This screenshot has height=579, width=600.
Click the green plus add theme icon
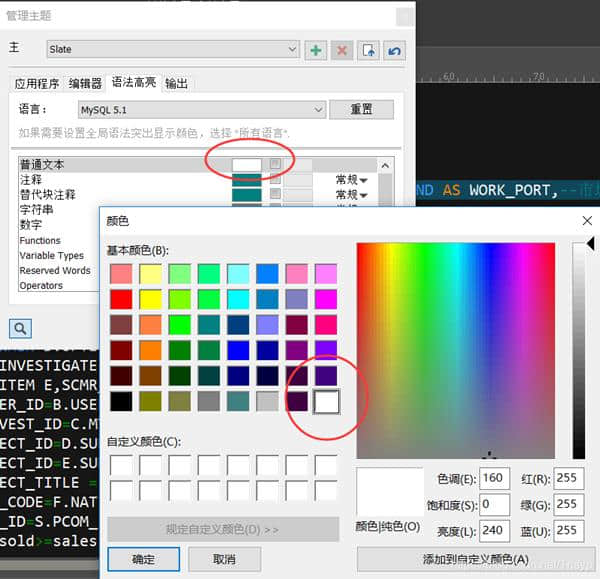pos(316,50)
